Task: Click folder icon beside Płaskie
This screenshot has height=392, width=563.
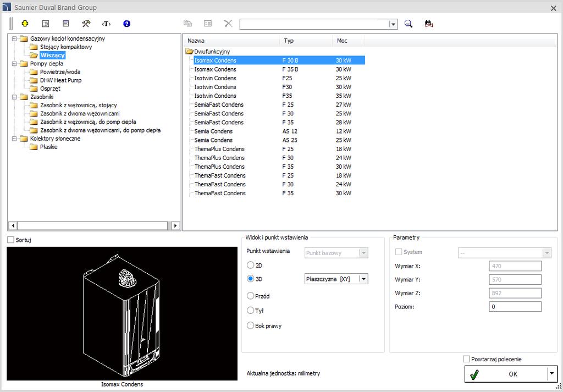Action: tap(34, 147)
